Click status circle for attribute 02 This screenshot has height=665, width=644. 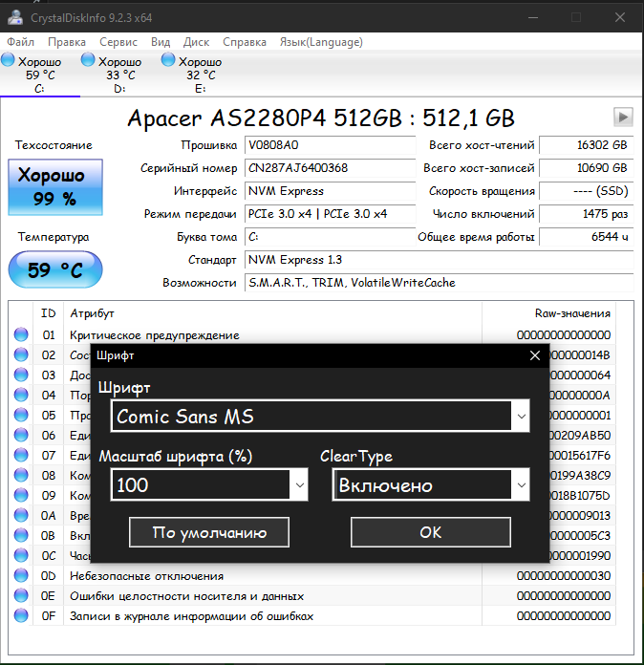(21, 354)
